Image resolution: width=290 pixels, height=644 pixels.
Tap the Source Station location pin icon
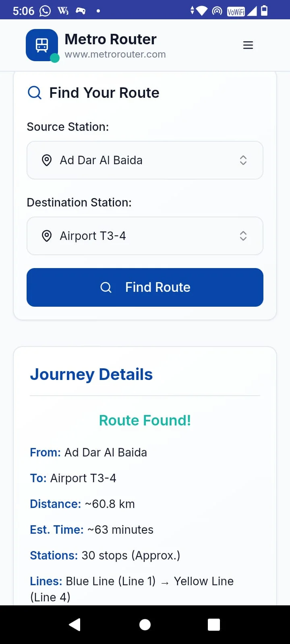tap(47, 160)
